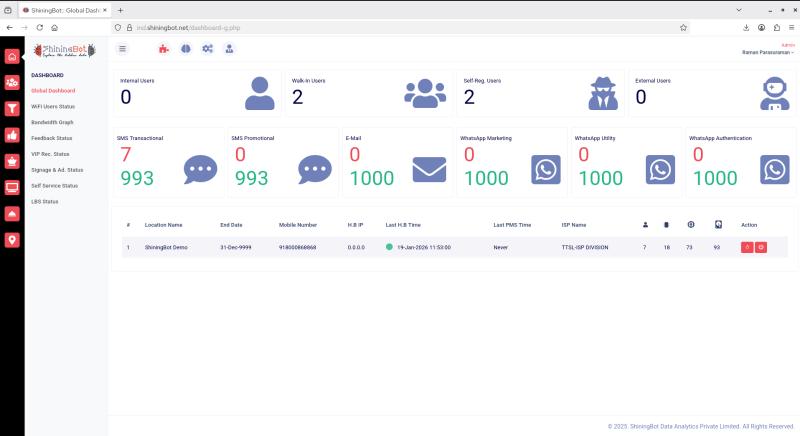This screenshot has width=800, height=436.
Task: Open the brain icon in top toolbar
Action: click(x=185, y=48)
